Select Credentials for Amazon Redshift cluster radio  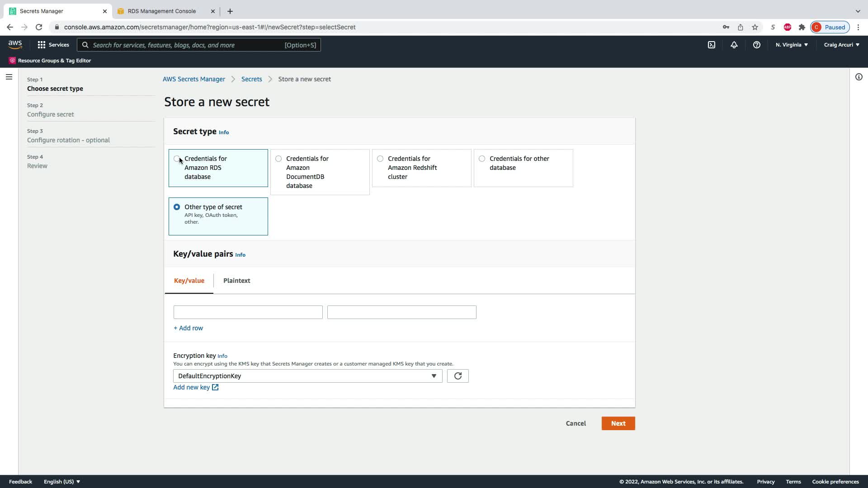coord(380,159)
